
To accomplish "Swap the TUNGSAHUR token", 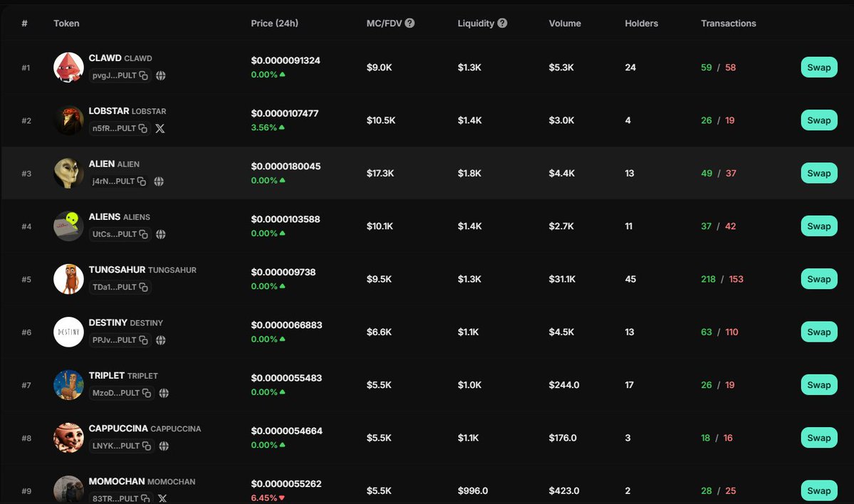I will pyautogui.click(x=818, y=278).
